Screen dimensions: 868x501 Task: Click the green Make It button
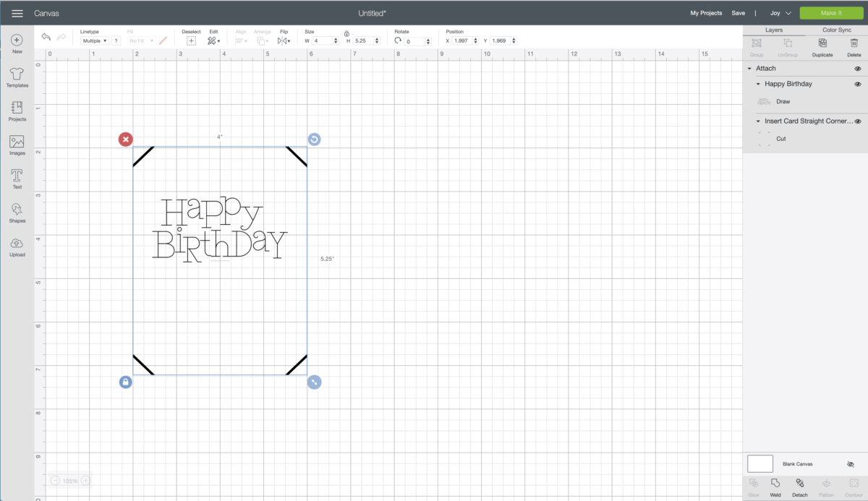pos(831,12)
